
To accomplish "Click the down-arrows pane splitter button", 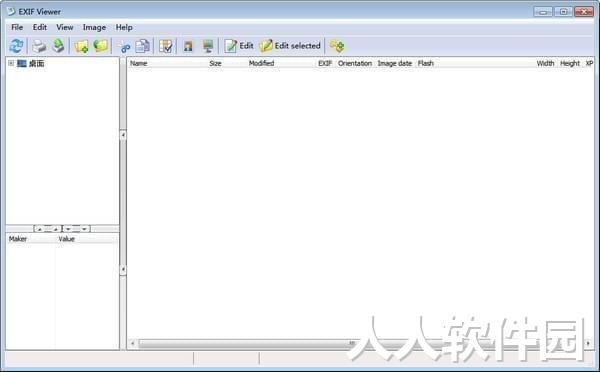I will 76,229.
